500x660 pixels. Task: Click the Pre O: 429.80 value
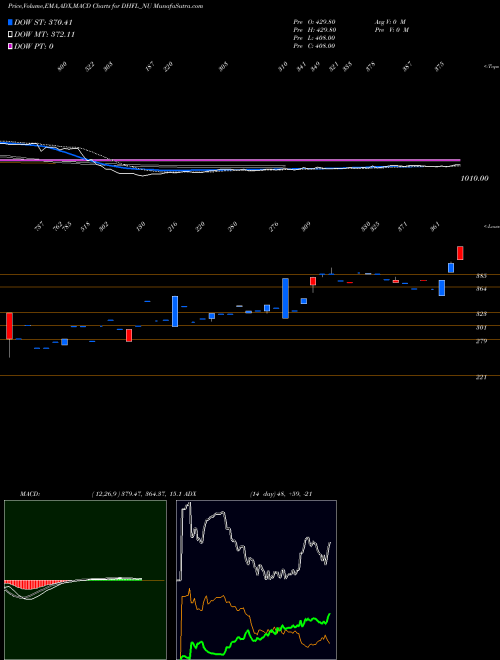point(314,21)
